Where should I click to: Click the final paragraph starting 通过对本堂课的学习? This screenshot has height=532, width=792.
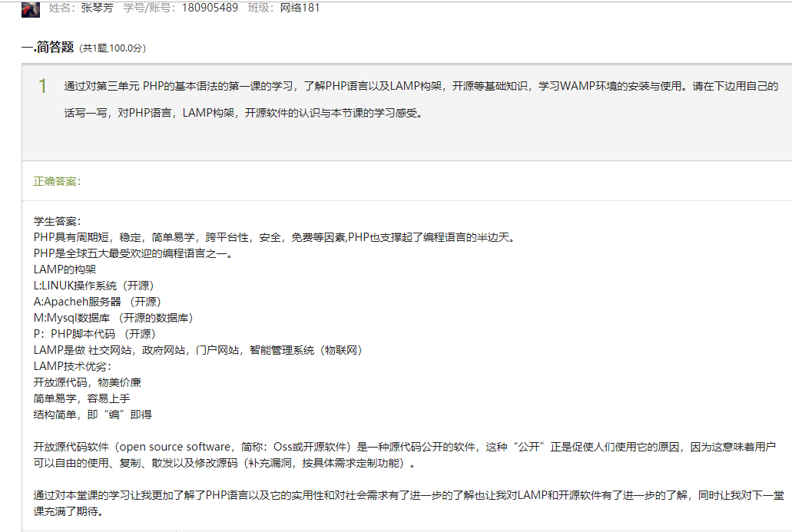409,504
